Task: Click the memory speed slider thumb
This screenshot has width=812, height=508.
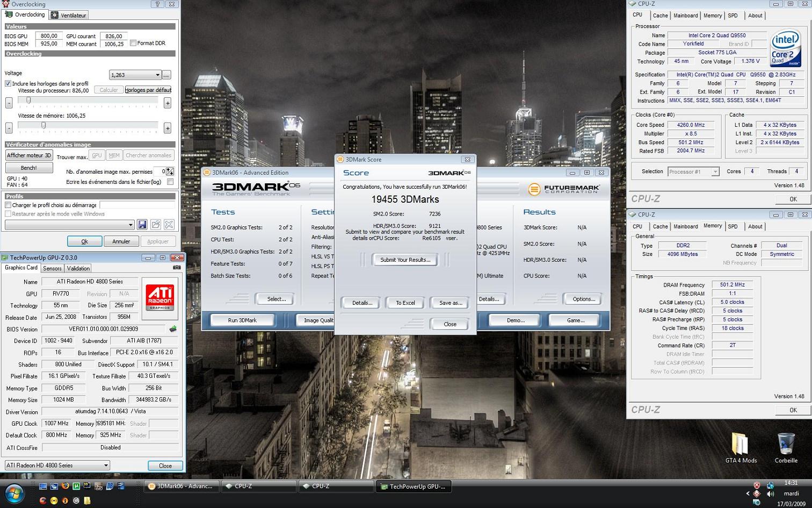Action: (44, 125)
